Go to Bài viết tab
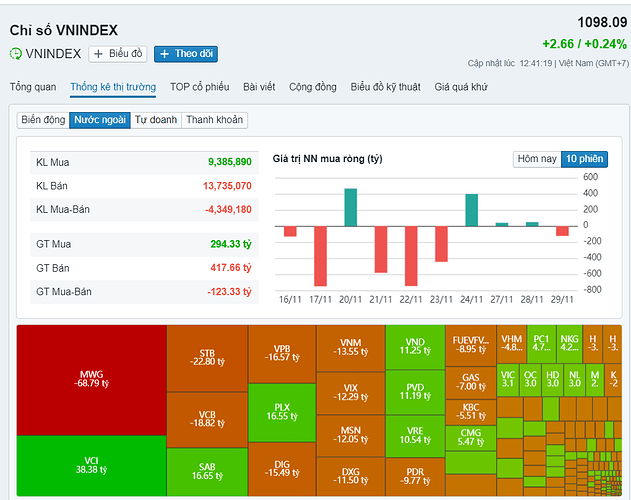 pyautogui.click(x=259, y=87)
